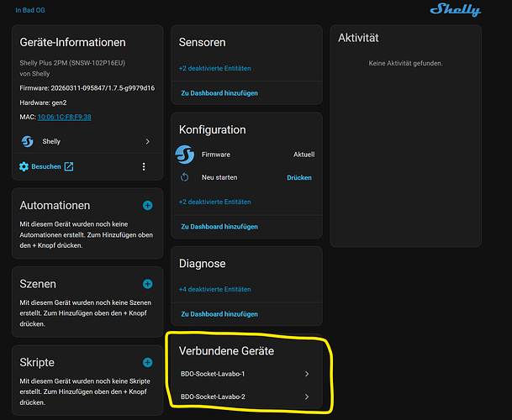Image resolution: width=512 pixels, height=420 pixels.
Task: Click the restart icon beside Neu starten
Action: [x=185, y=178]
